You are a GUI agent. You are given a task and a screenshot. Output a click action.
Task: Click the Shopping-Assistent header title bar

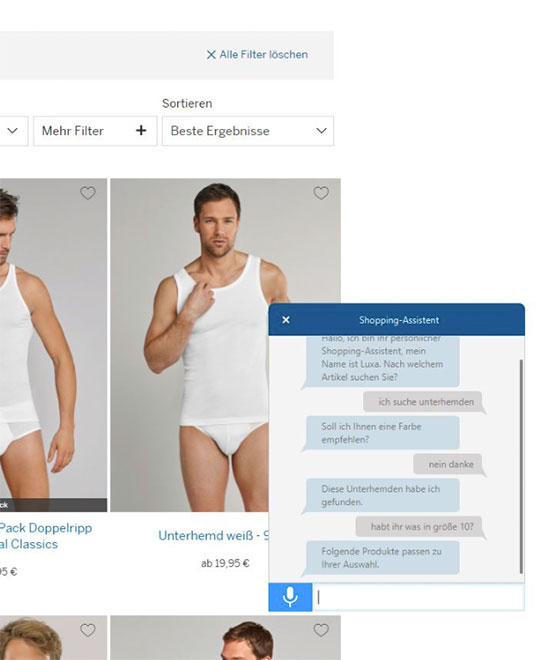(397, 320)
